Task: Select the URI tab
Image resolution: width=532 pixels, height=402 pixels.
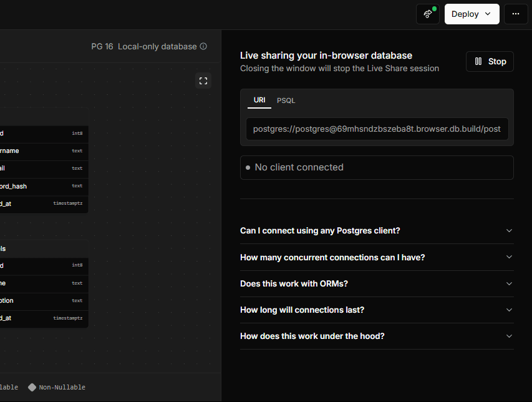Action: coord(259,100)
